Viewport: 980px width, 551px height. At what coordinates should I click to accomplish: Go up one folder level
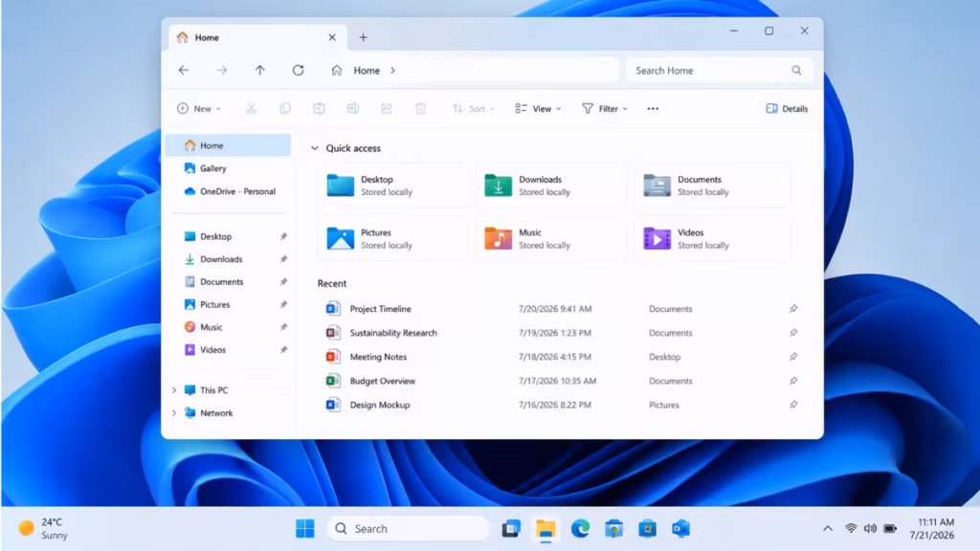point(260,70)
